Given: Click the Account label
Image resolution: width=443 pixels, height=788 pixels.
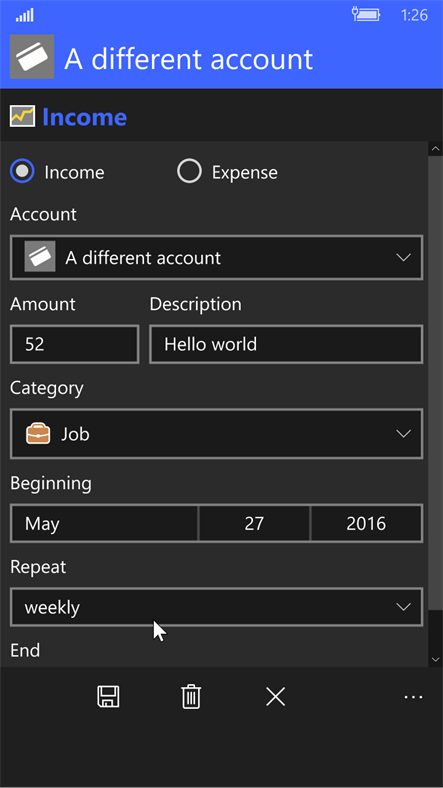Looking at the screenshot, I should coord(43,215).
